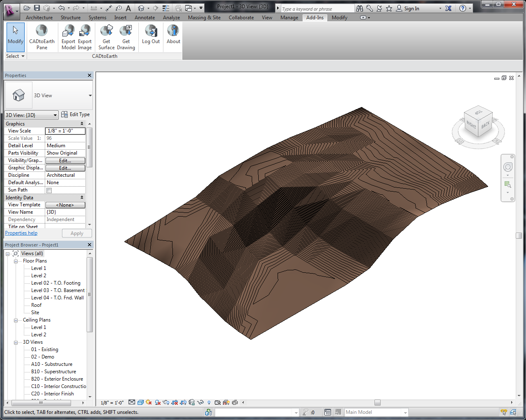Toggle the Detail Level view control icon
The width and height of the screenshot is (526, 420).
(x=132, y=402)
